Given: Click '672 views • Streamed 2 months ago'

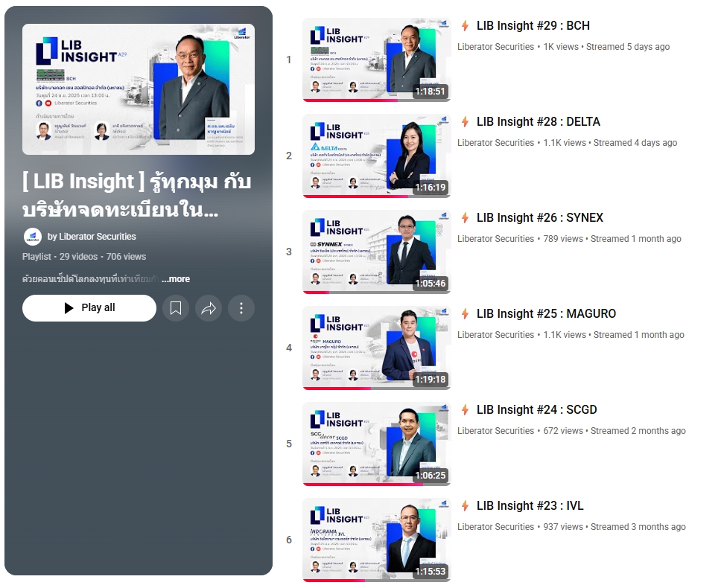Looking at the screenshot, I should click(614, 431).
